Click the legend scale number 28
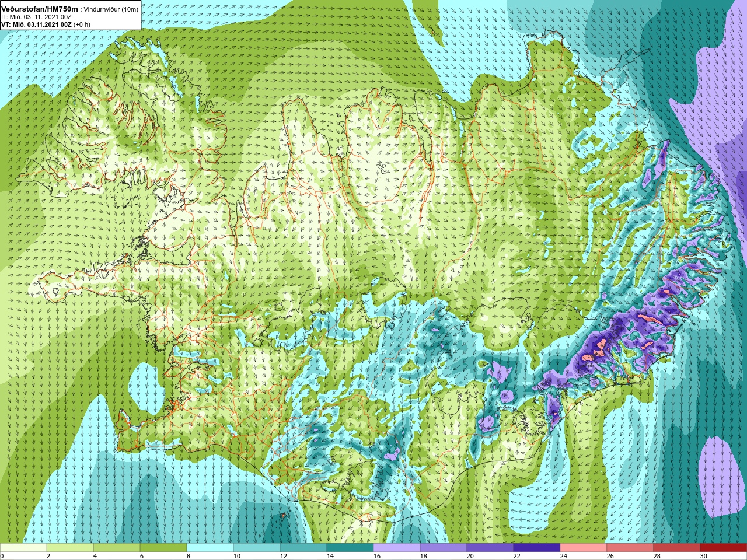 pyautogui.click(x=657, y=556)
